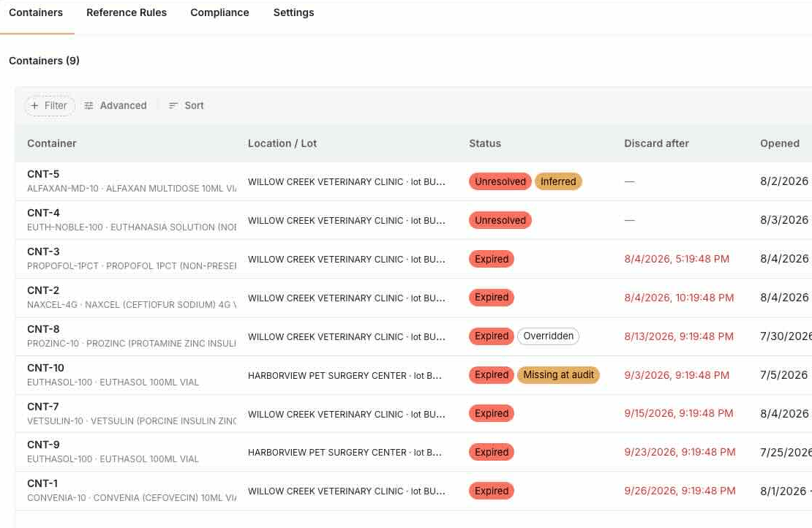This screenshot has height=528, width=812.
Task: Click the Sort lines icon
Action: coord(173,105)
